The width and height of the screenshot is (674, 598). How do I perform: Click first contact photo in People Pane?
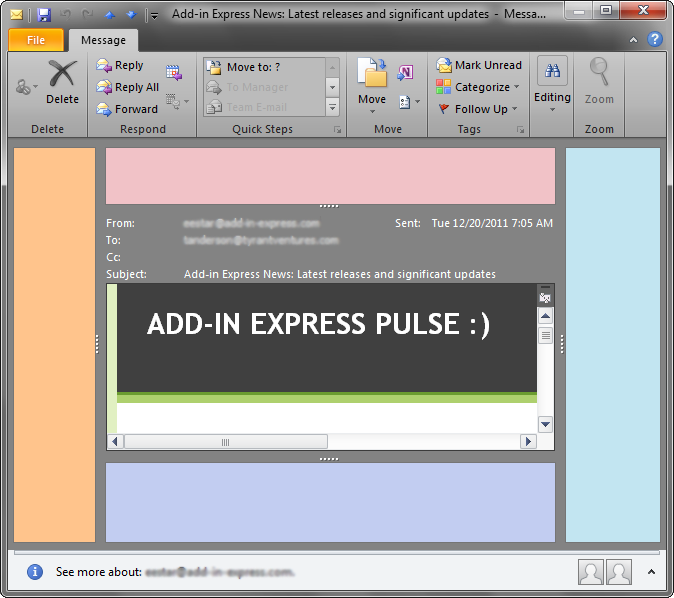coord(591,572)
